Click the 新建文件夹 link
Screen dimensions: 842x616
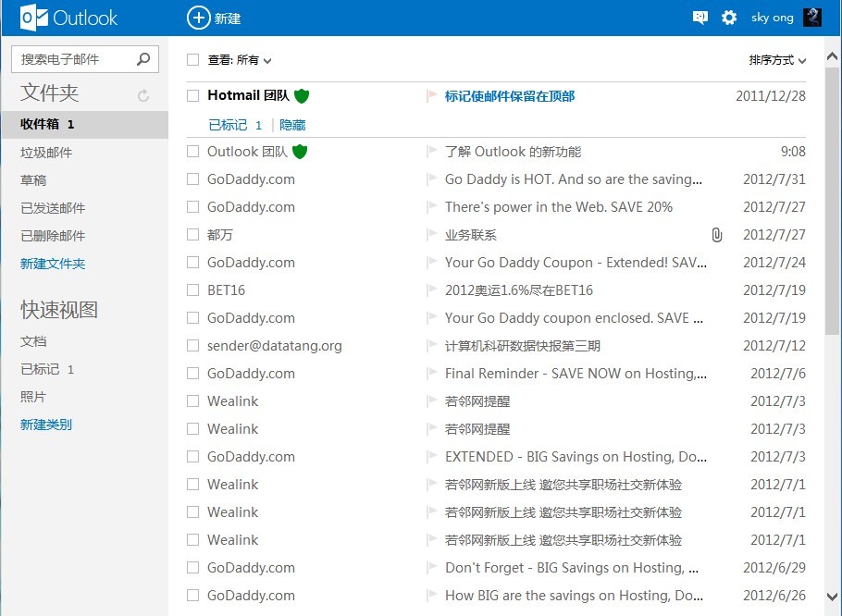(x=53, y=264)
